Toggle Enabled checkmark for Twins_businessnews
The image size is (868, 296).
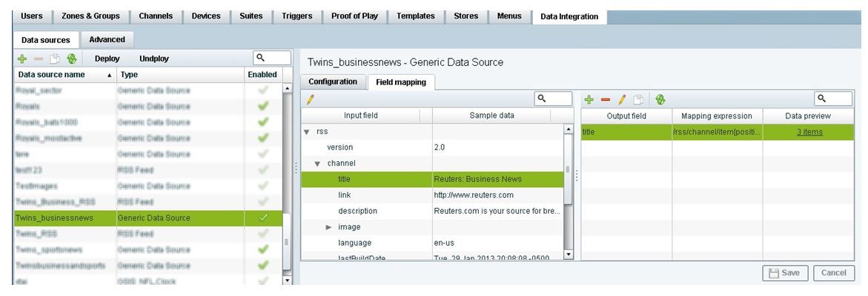click(263, 218)
